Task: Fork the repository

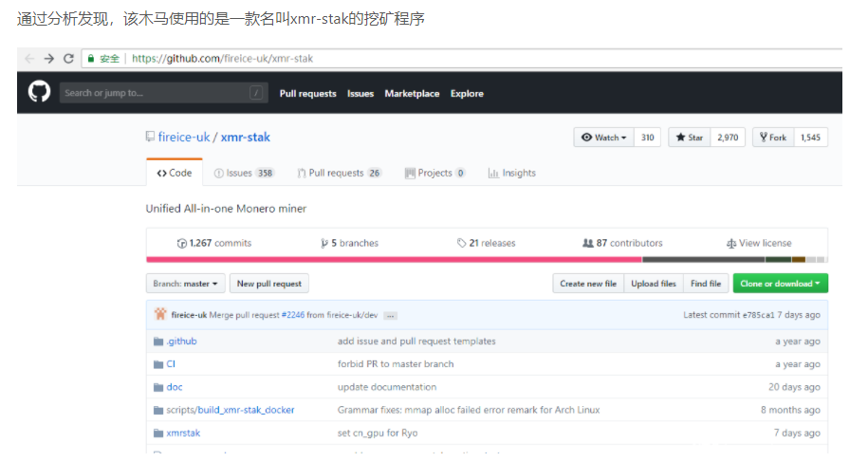Action: tap(773, 138)
